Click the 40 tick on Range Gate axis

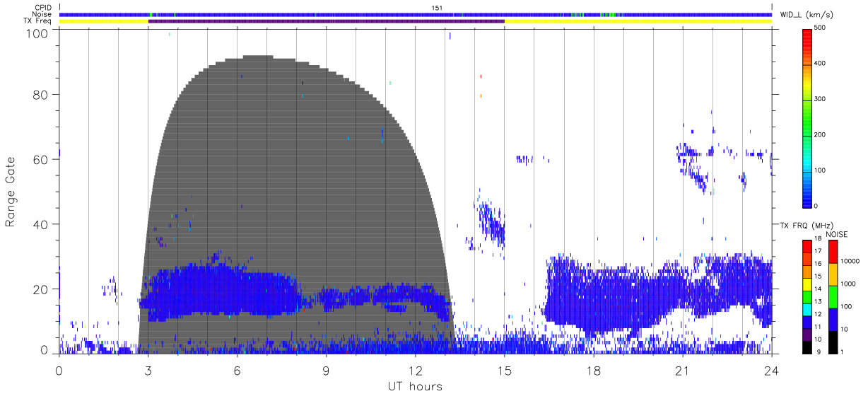tap(40, 224)
